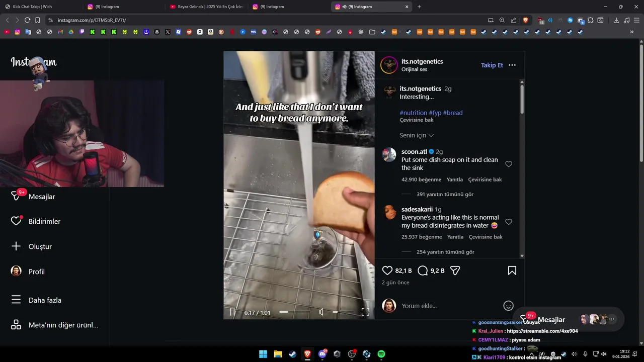The height and width of the screenshot is (362, 644).
Task: Click Oluştur to create a post
Action: 31,246
